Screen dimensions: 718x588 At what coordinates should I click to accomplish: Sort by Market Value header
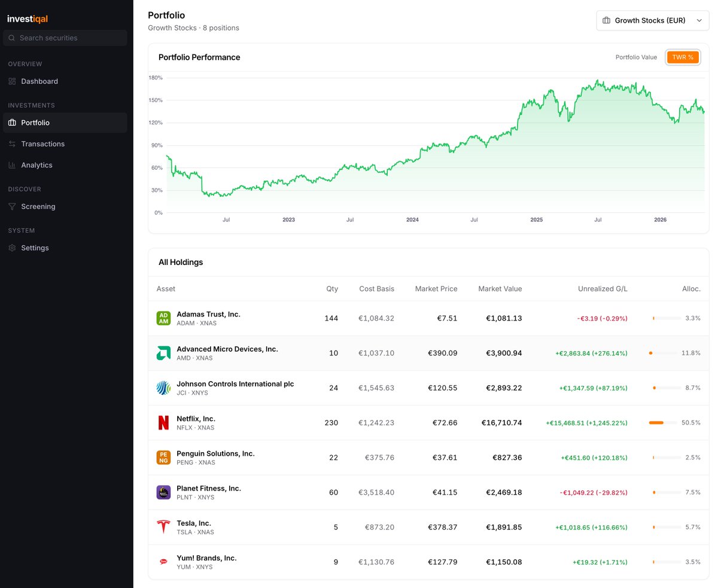500,289
